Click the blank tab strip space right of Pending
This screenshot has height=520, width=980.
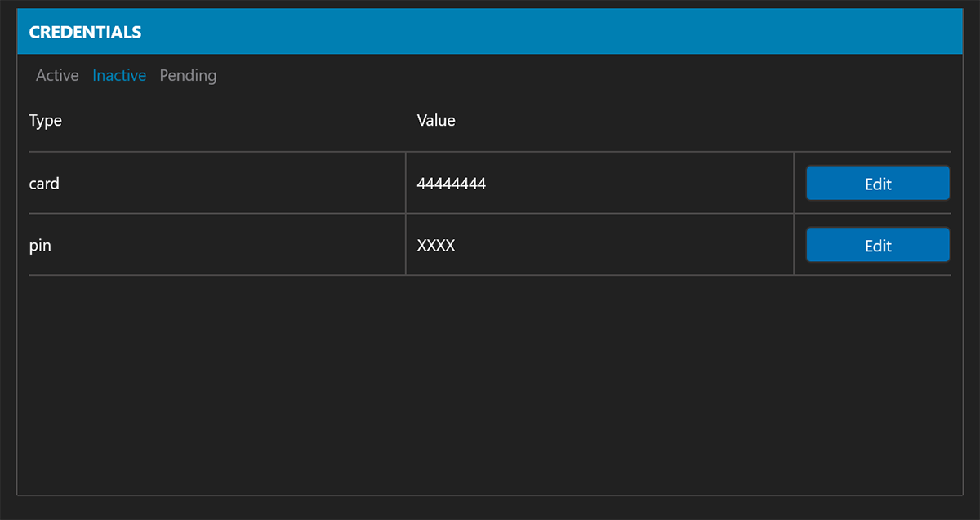point(572,76)
